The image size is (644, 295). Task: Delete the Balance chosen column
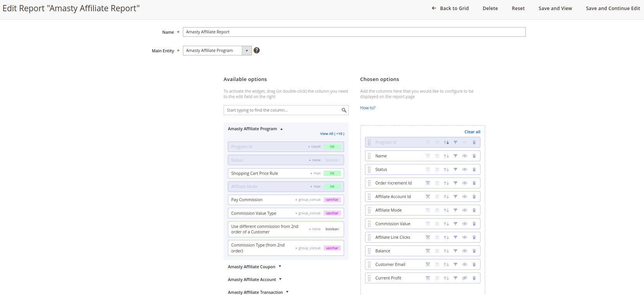[x=474, y=251]
